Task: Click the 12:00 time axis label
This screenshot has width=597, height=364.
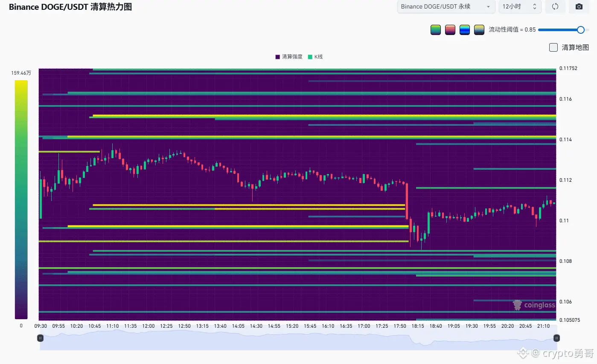Action: [x=149, y=326]
